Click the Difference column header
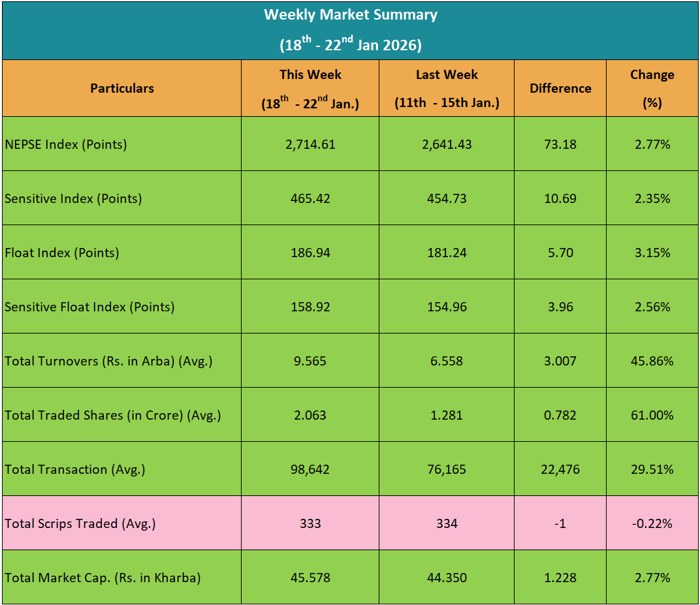 tap(560, 88)
